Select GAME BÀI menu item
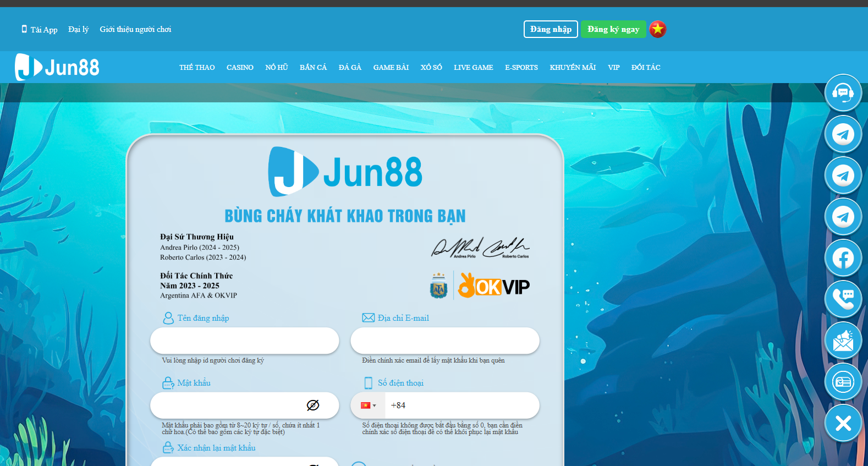Viewport: 868px width, 466px height. click(x=391, y=67)
